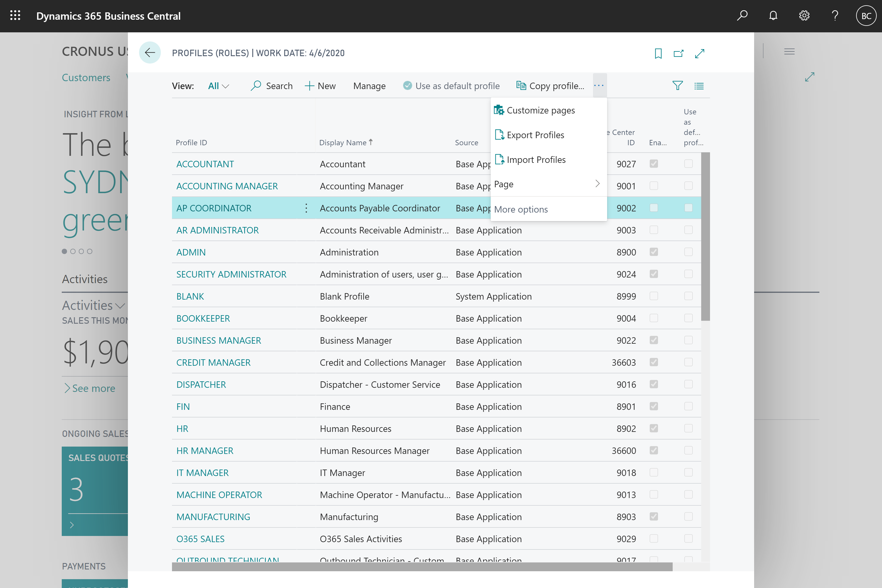Click the open-in-new-window icon

point(680,53)
